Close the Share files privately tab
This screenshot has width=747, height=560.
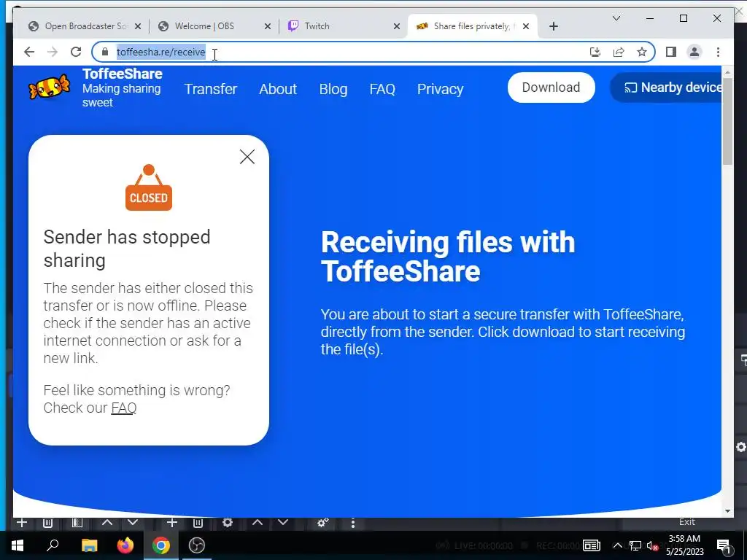click(x=525, y=26)
